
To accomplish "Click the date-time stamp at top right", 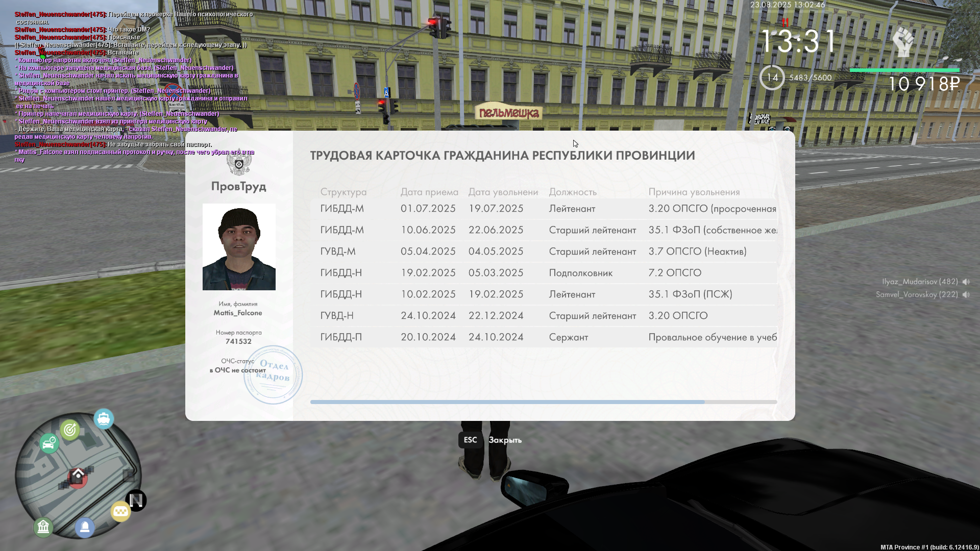I will 788,5.
